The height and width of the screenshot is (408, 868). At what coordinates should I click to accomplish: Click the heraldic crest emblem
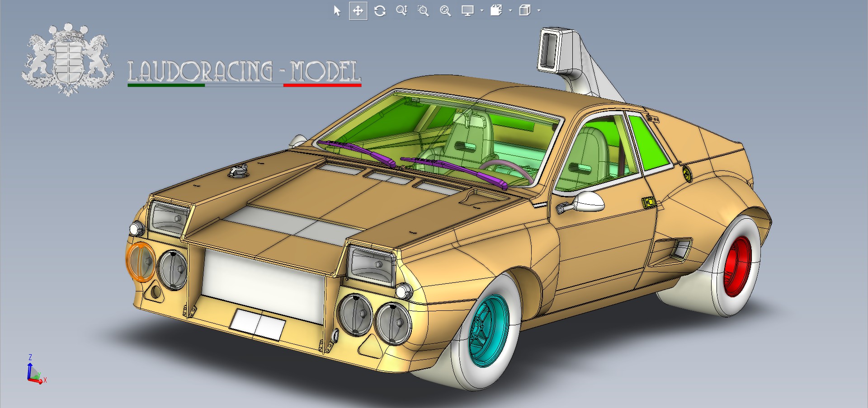coord(68,60)
